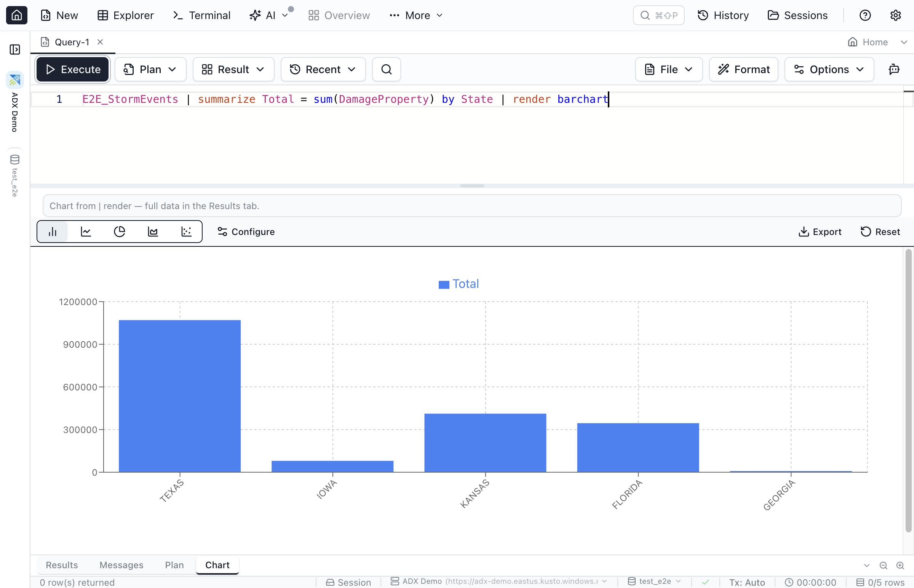Format the query text
This screenshot has height=588, width=914.
coord(743,69)
